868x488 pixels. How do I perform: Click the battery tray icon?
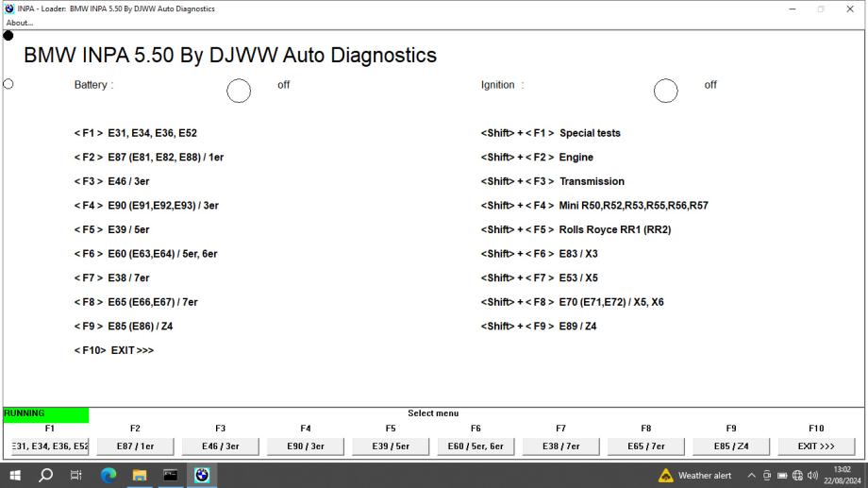[782, 476]
